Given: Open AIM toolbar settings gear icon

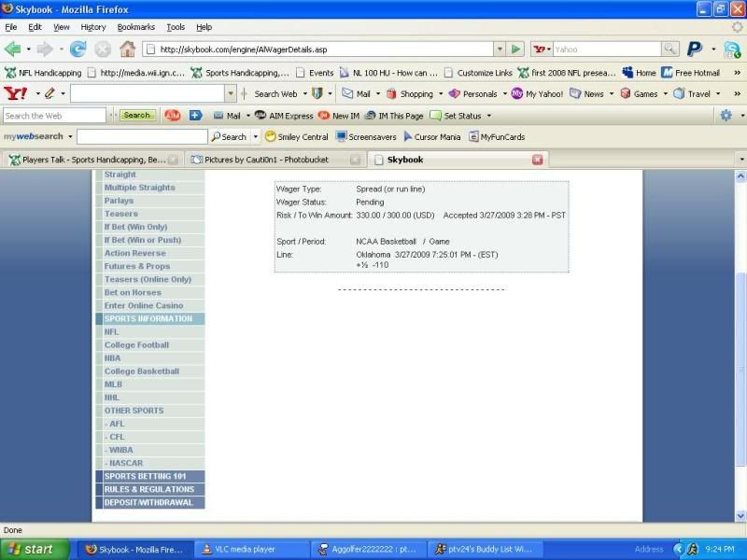Looking at the screenshot, I should (x=726, y=115).
